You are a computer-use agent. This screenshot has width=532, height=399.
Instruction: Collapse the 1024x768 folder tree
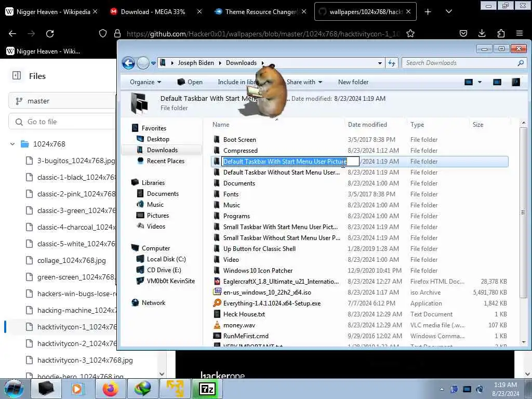(12, 144)
